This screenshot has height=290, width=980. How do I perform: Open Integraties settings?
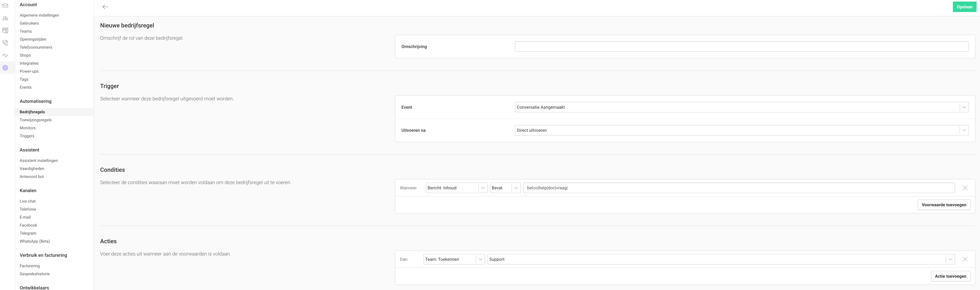29,63
